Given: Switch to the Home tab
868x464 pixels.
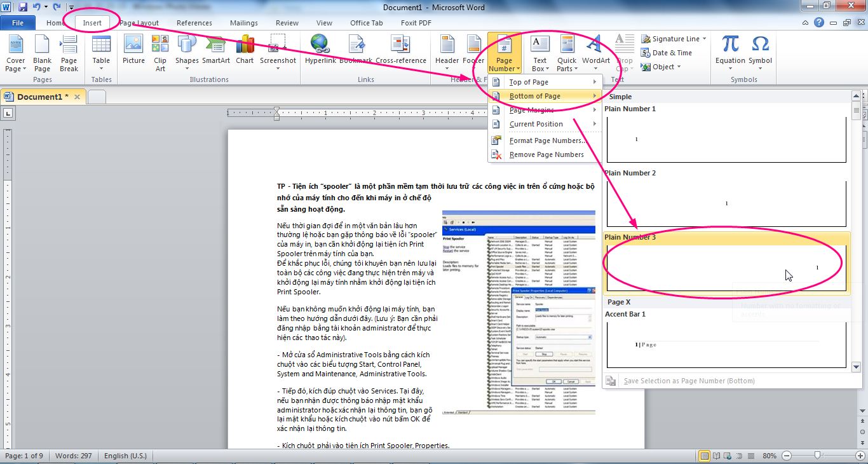Looking at the screenshot, I should click(x=55, y=23).
